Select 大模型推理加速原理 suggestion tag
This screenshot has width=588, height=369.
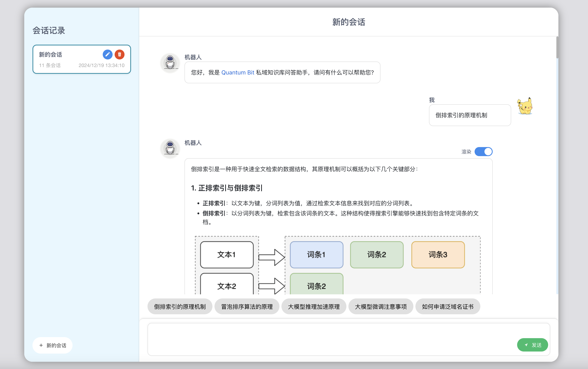click(x=314, y=306)
